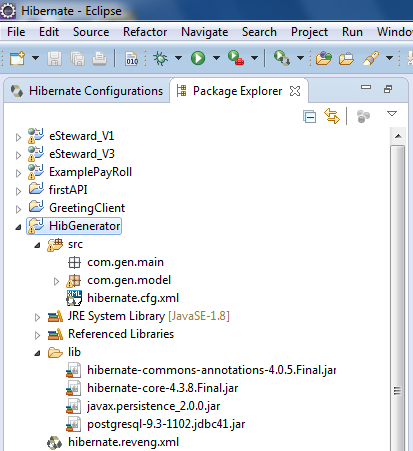Viewport: 413px width, 451px height.
Task: Select the Package Explorer tab
Action: click(x=238, y=91)
